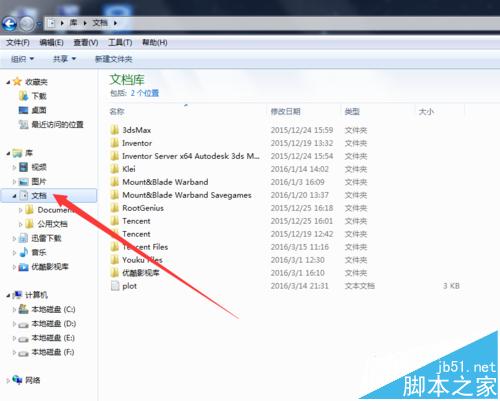Select 本地磁盘 (E:) drive
This screenshot has width=500, height=401.
[x=53, y=338]
